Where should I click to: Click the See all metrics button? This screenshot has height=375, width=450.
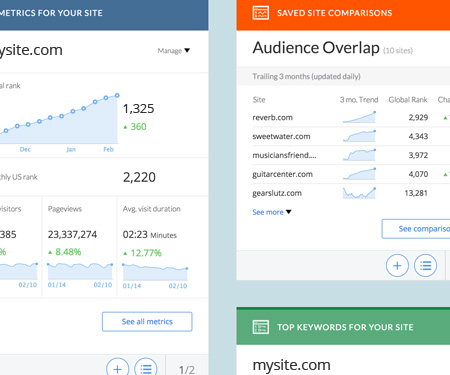pos(147,322)
